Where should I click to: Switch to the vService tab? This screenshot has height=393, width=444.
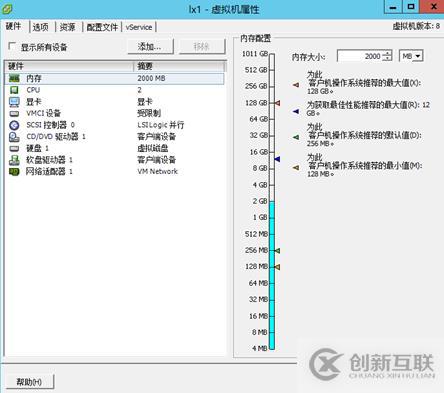point(139,27)
